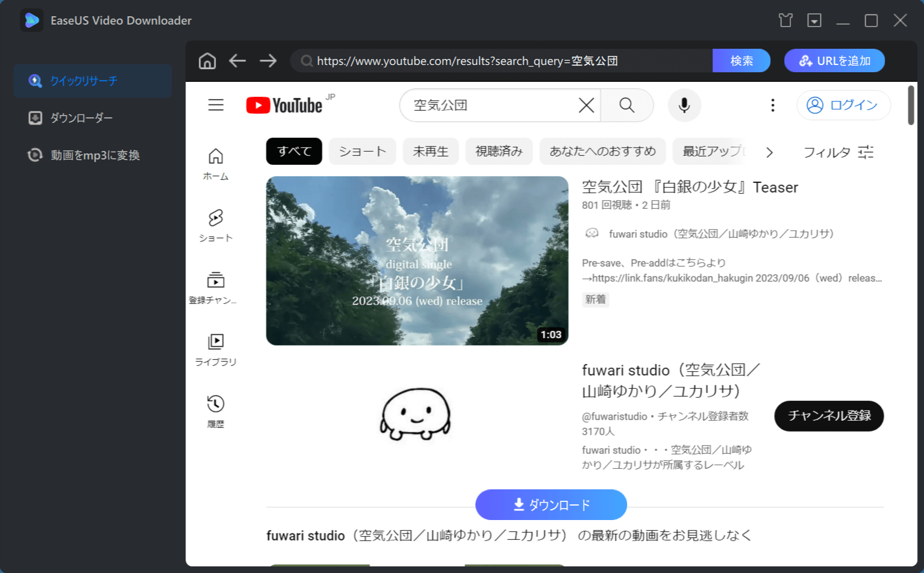
Task: Select the 未再生 filter chip
Action: coord(431,151)
